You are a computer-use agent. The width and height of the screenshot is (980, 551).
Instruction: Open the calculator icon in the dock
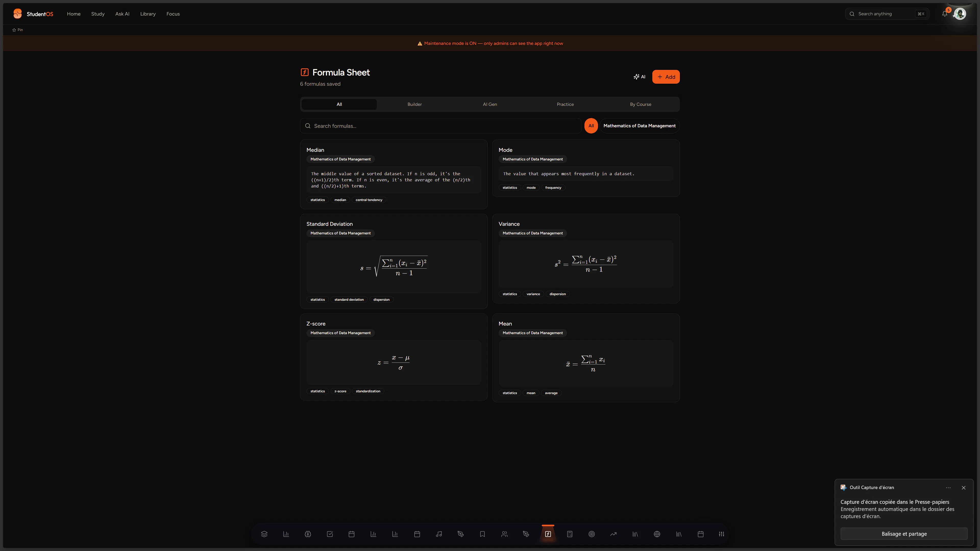[570, 534]
